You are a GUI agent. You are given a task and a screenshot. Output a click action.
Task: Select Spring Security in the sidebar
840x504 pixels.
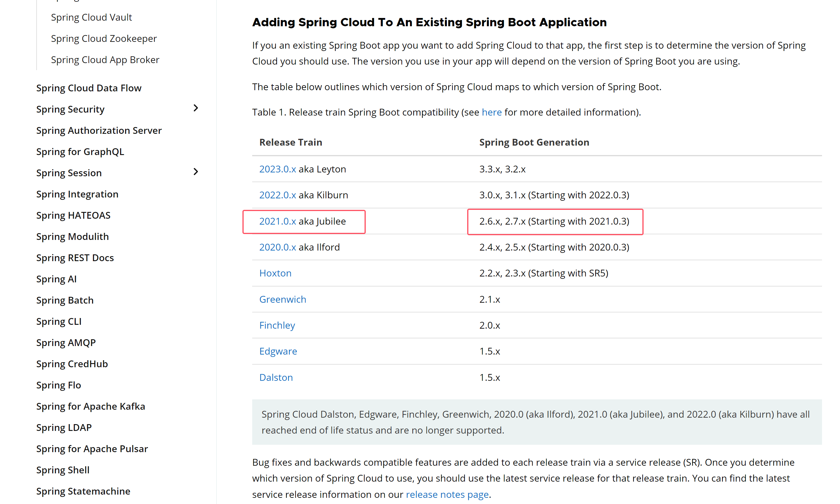tap(70, 109)
